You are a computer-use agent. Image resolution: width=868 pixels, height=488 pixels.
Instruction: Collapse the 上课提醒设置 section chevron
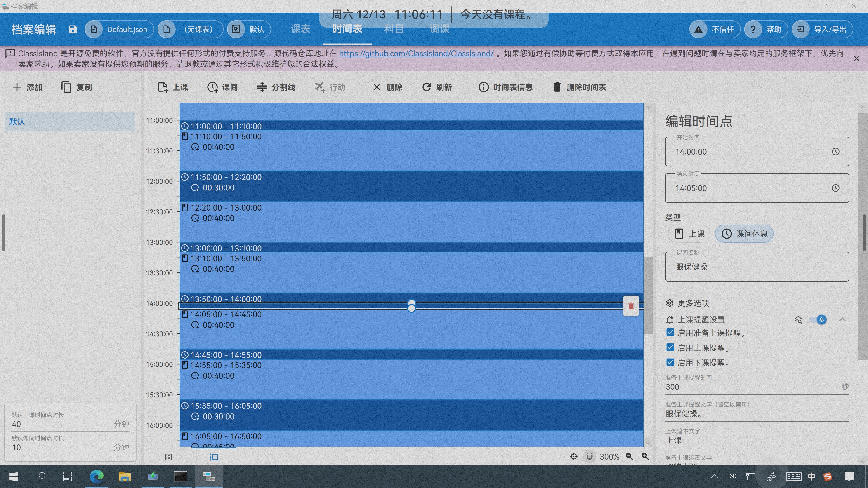[x=842, y=320]
